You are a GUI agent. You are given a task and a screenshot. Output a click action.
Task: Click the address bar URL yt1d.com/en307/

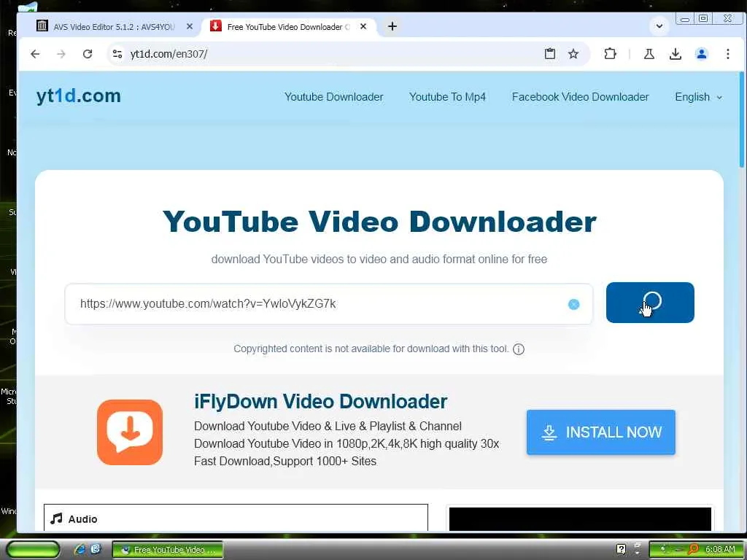pyautogui.click(x=169, y=54)
